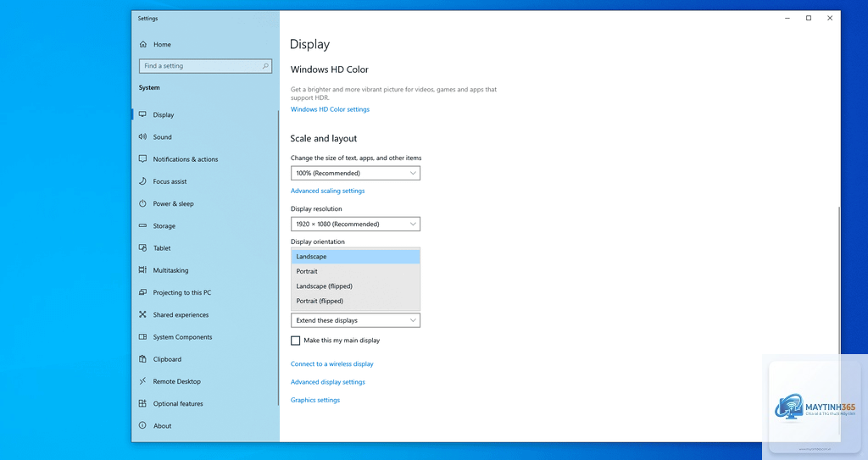Click the Power & sleep icon
The image size is (868, 460).
tap(142, 203)
